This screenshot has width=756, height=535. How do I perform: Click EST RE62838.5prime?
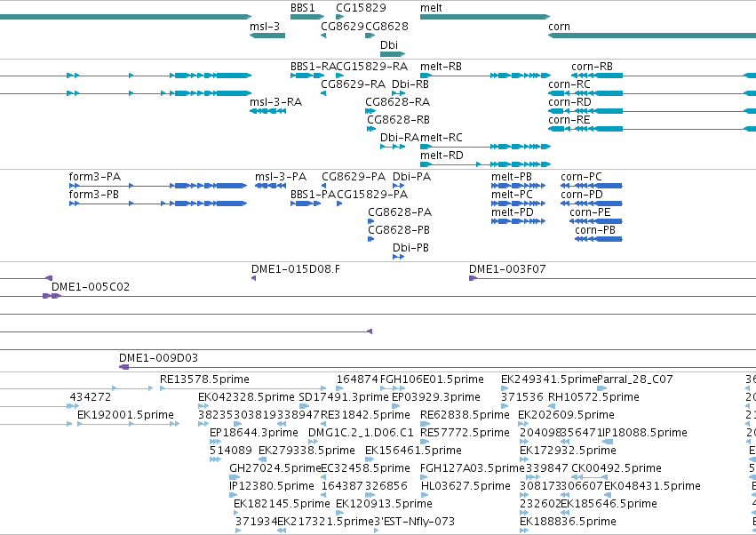point(465,415)
